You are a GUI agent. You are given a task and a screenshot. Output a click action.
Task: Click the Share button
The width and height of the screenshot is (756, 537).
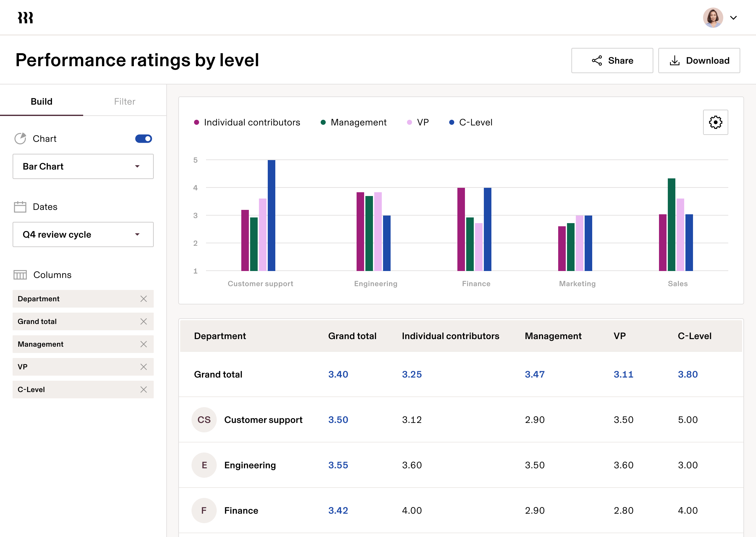point(612,60)
